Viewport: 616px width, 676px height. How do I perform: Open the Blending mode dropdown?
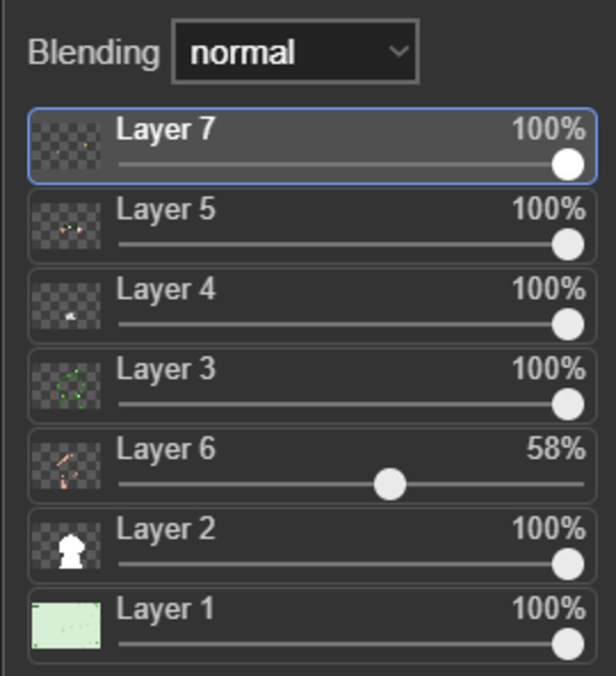click(x=295, y=52)
